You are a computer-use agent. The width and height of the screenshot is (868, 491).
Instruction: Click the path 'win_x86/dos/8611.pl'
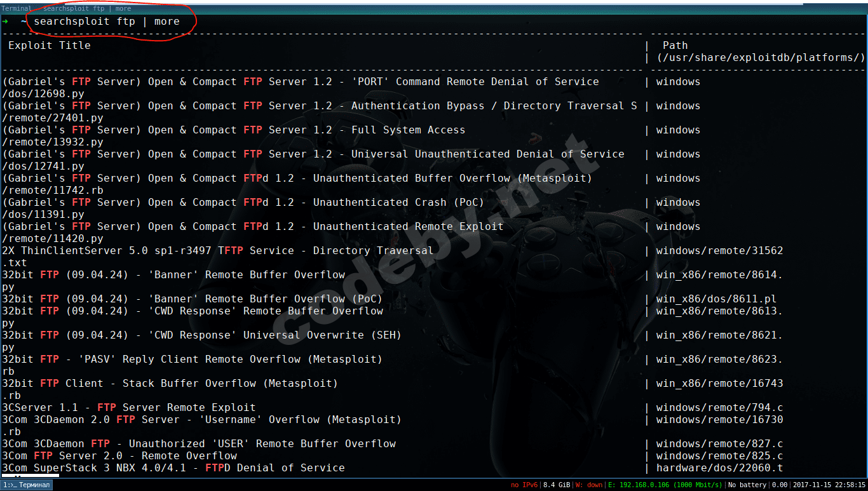(717, 299)
